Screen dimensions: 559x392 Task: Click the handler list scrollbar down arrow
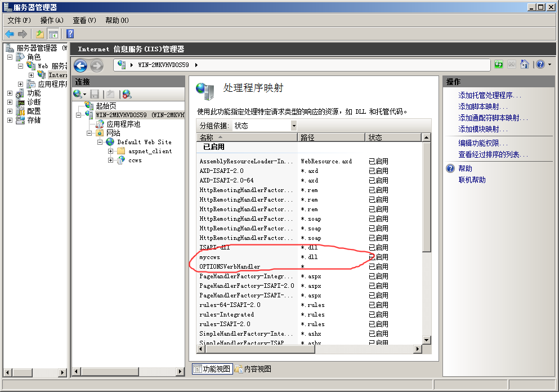click(x=426, y=340)
